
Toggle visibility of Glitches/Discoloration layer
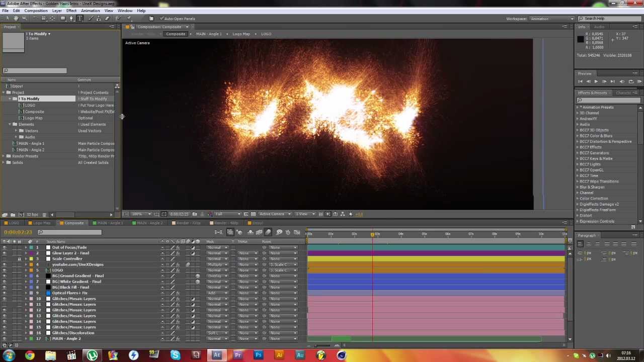click(5, 333)
